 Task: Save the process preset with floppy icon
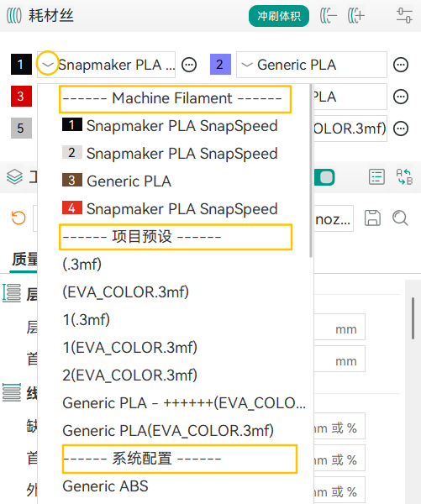372,218
